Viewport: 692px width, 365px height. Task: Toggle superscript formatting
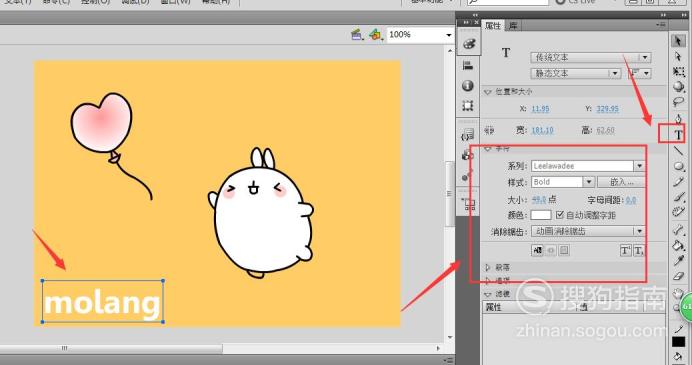(x=625, y=251)
